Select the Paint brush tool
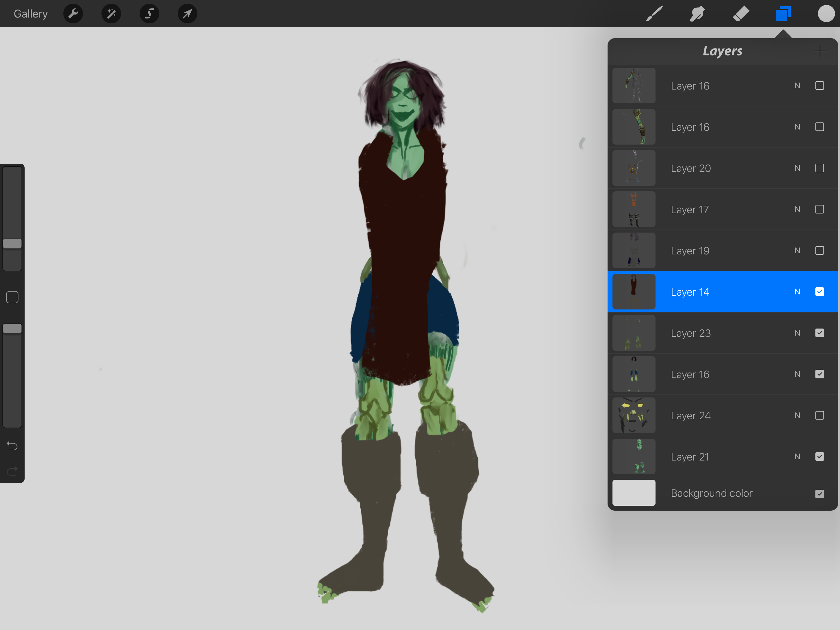Image resolution: width=840 pixels, height=630 pixels. (654, 14)
